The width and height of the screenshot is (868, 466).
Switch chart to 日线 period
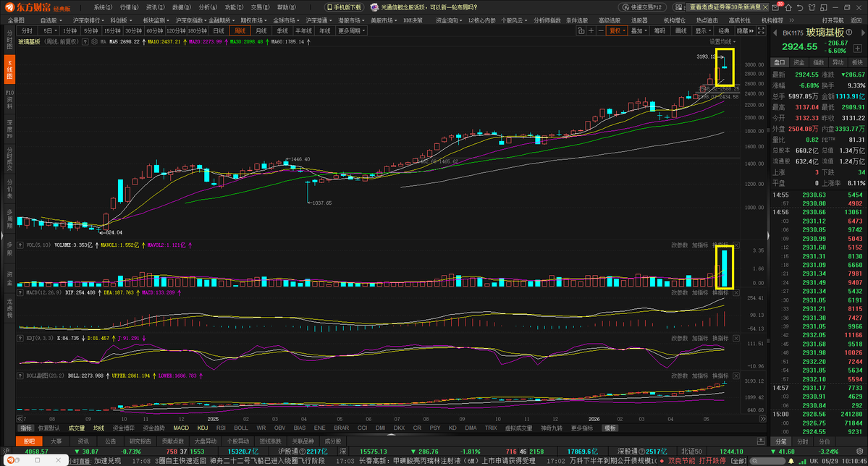pyautogui.click(x=219, y=31)
